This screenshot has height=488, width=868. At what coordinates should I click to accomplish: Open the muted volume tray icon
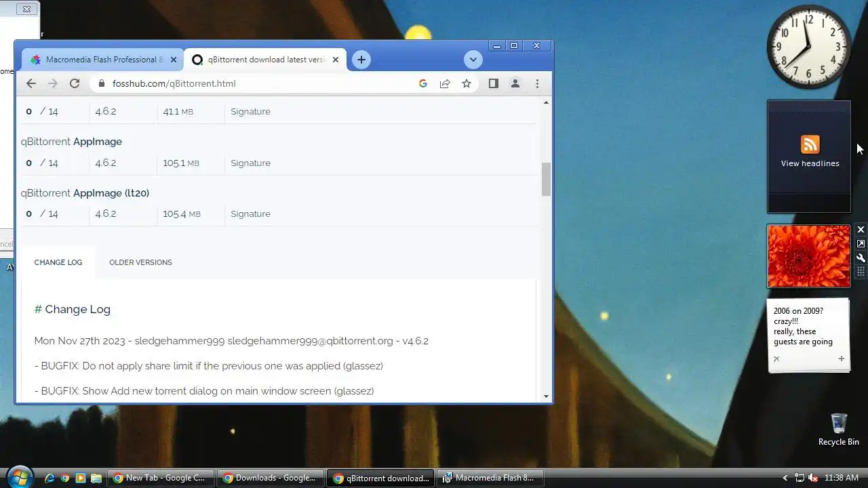pyautogui.click(x=813, y=478)
